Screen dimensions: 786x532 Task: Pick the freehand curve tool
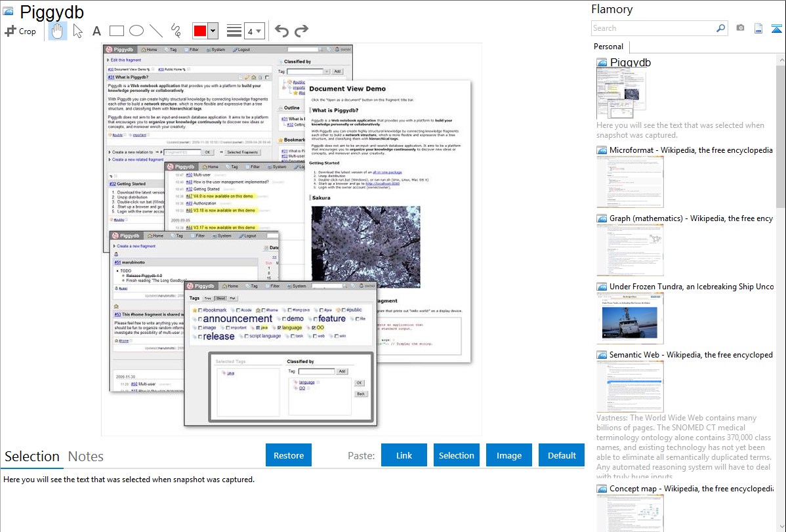(x=176, y=31)
